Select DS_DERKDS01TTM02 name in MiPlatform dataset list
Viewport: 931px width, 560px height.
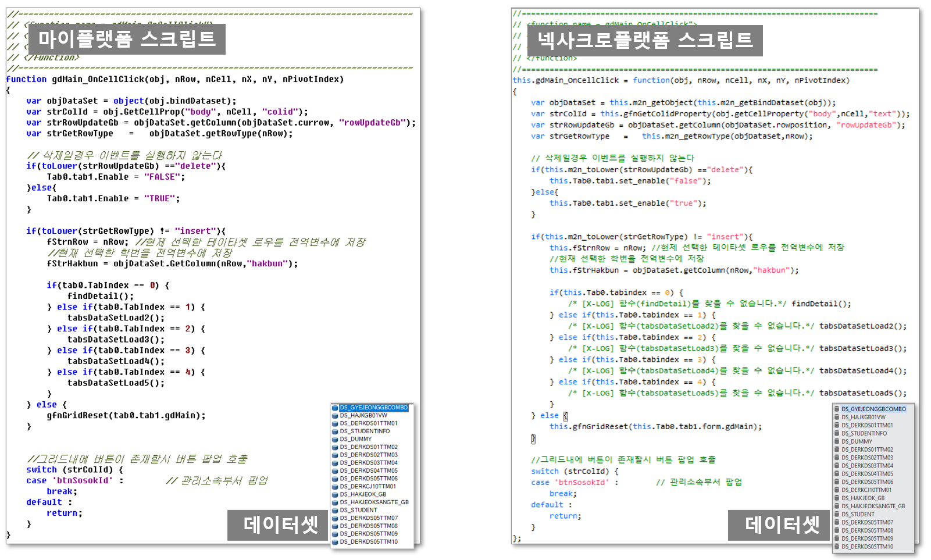(x=369, y=447)
